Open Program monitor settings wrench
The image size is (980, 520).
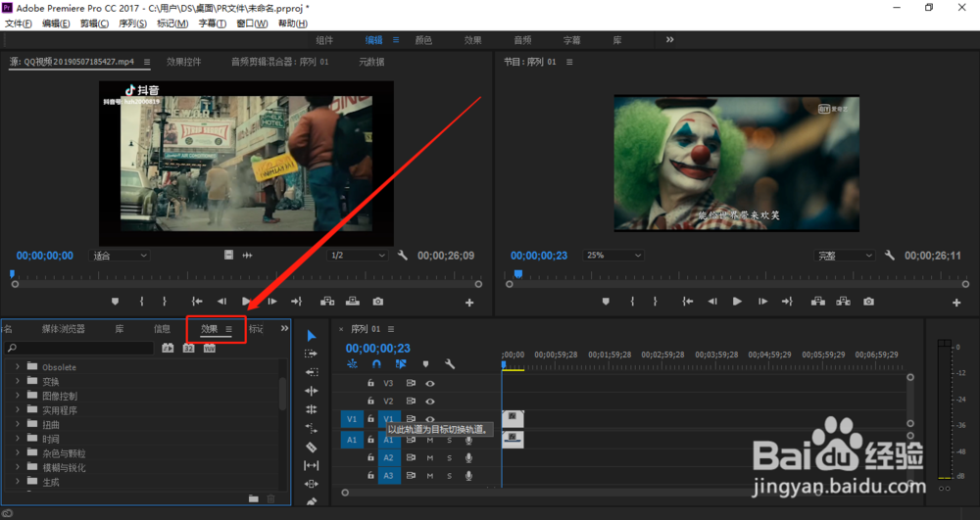coord(890,256)
